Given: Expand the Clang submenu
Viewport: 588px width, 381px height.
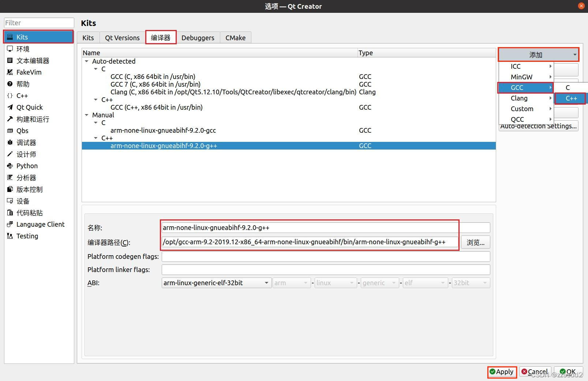Looking at the screenshot, I should click(526, 98).
